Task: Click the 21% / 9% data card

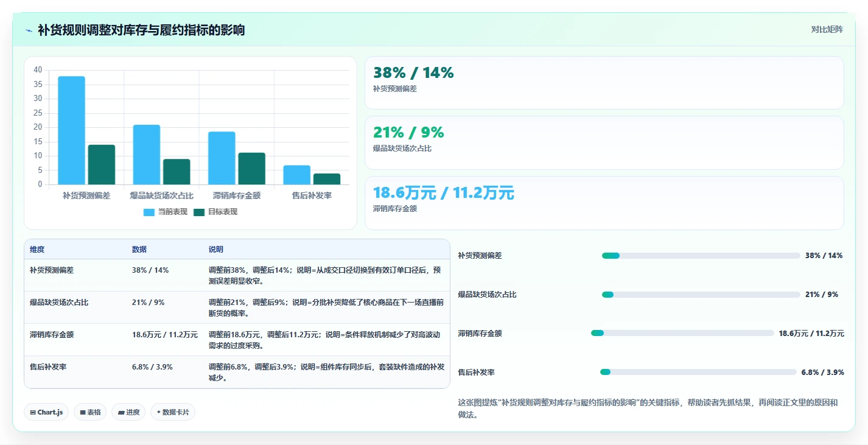Action: [604, 142]
